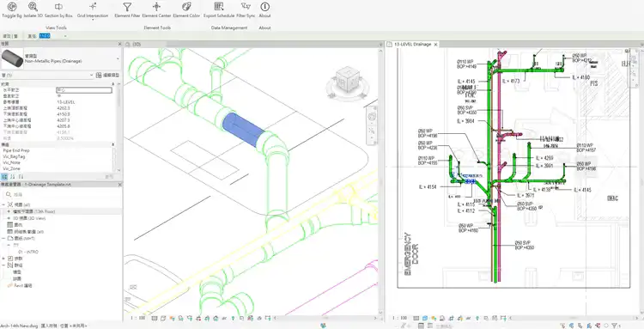Click the legends icon in project browser
Image resolution: width=644 pixels, height=329 pixels.
click(x=10, y=225)
